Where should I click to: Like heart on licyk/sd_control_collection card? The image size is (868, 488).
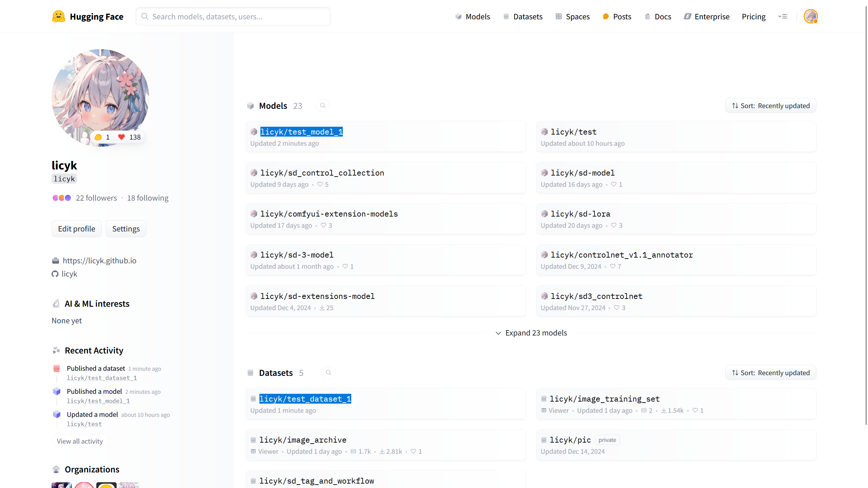point(320,184)
